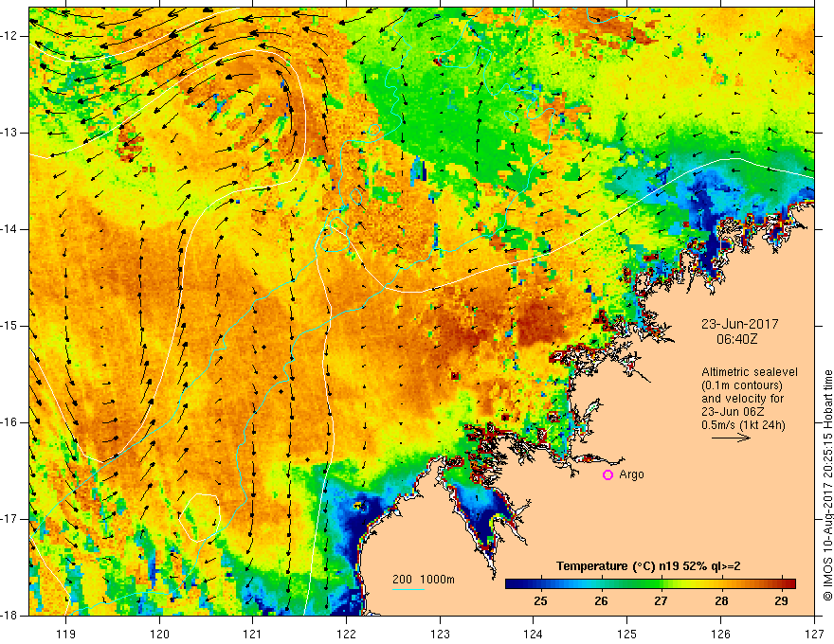
Task: Click the -14 latitude axis label
Action: (x=9, y=229)
